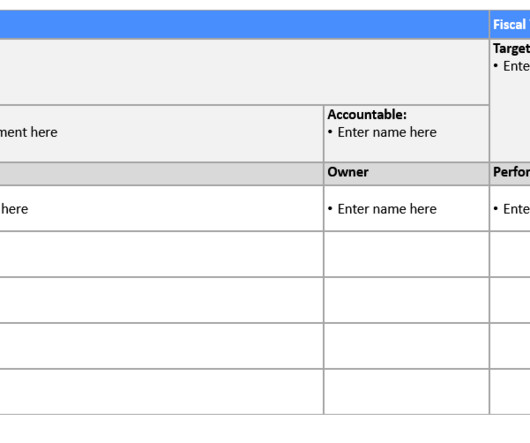Image resolution: width=530 pixels, height=443 pixels.
Task: Click the 'Perfor' column header
Action: coord(510,174)
